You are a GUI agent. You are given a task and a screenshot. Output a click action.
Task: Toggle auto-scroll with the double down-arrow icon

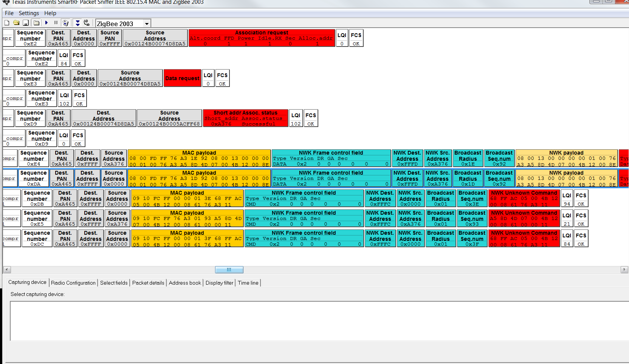pyautogui.click(x=77, y=23)
